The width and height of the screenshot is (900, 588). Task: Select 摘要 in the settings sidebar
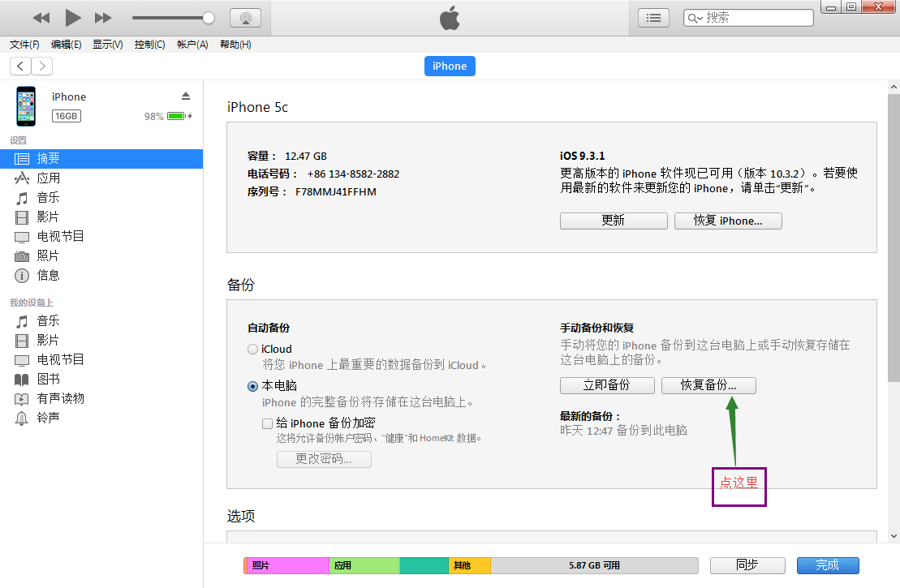[101, 158]
